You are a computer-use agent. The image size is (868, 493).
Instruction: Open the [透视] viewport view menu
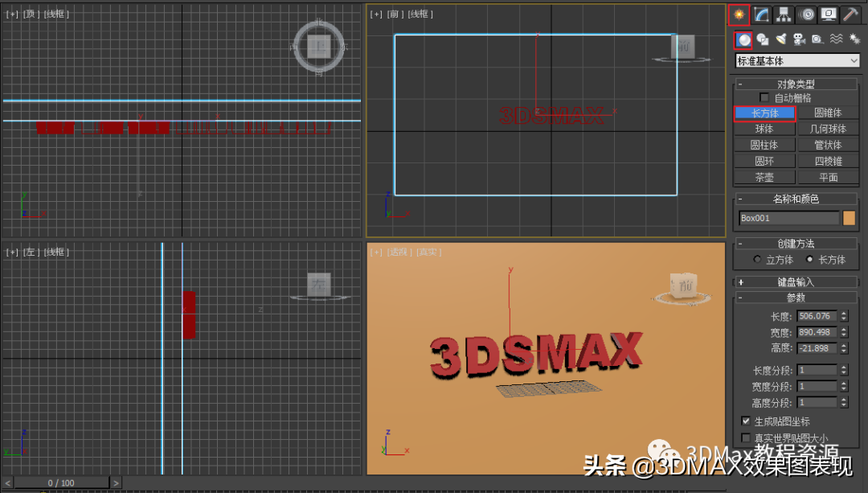pyautogui.click(x=398, y=252)
